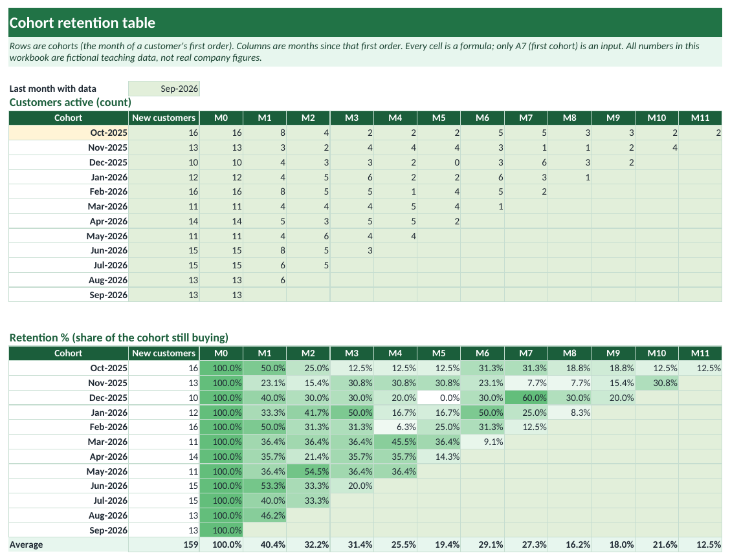Select the Average row label
This screenshot has width=730, height=560.
(x=69, y=544)
